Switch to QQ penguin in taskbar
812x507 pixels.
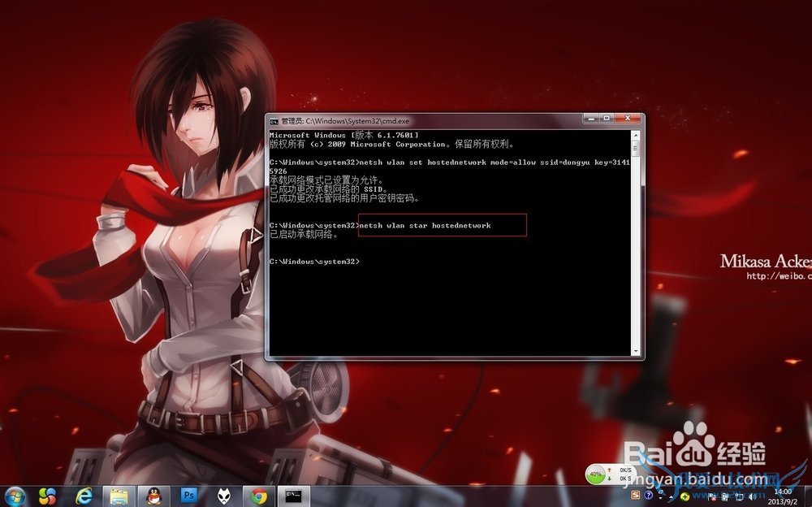tap(153, 496)
